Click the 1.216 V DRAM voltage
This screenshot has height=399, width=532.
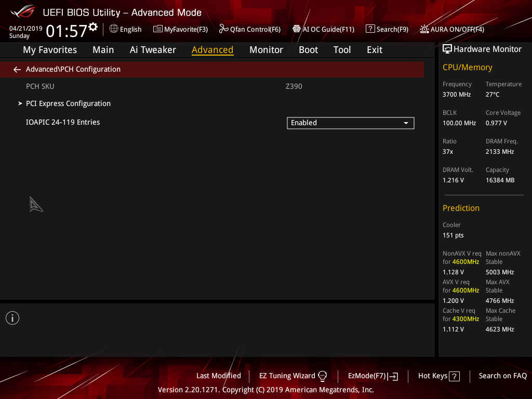(x=453, y=180)
